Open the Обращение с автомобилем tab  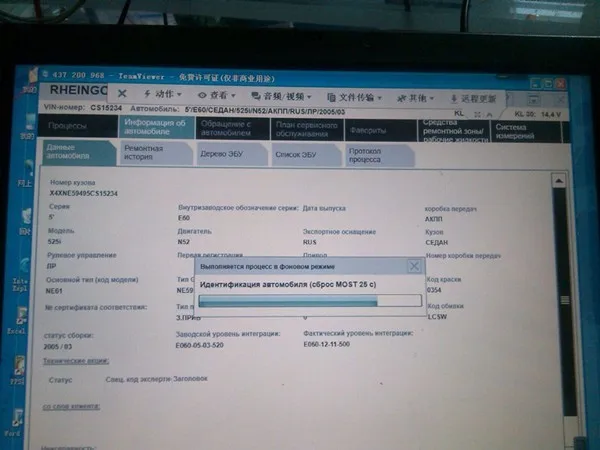pos(232,128)
